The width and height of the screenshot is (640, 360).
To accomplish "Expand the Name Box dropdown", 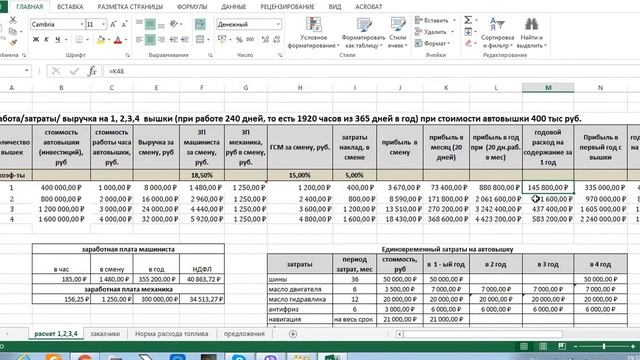I will pyautogui.click(x=27, y=71).
